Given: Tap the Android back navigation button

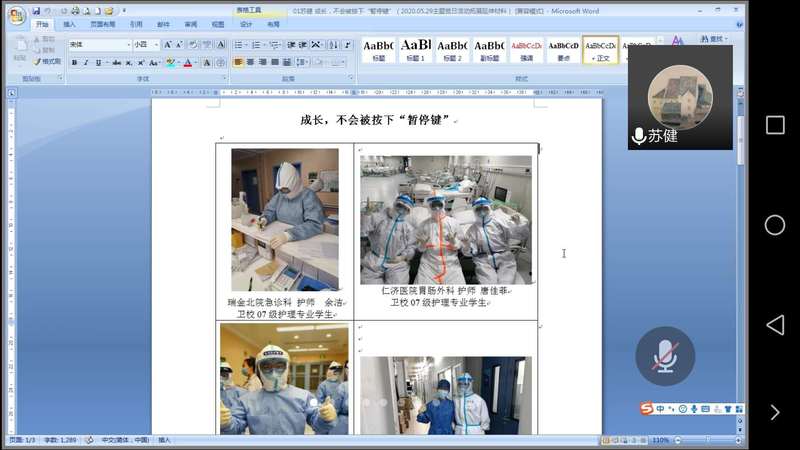Looking at the screenshot, I should point(775,325).
